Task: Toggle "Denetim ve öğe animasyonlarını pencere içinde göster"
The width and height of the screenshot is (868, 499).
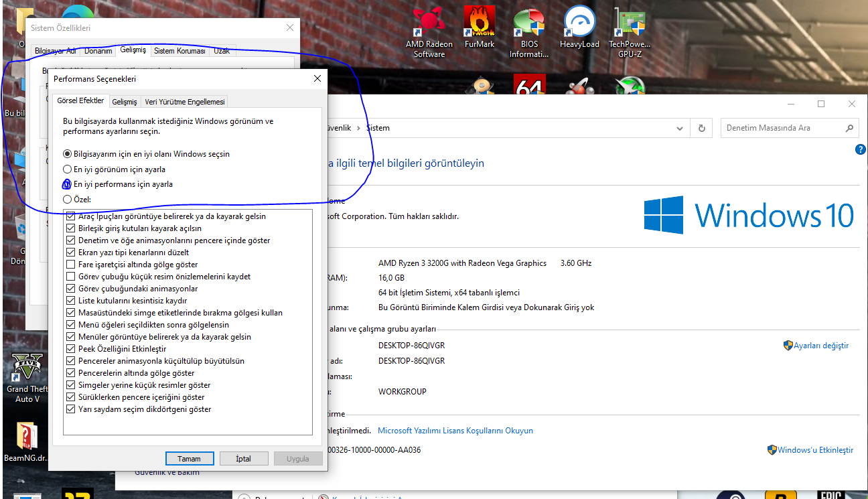Action: tap(71, 240)
